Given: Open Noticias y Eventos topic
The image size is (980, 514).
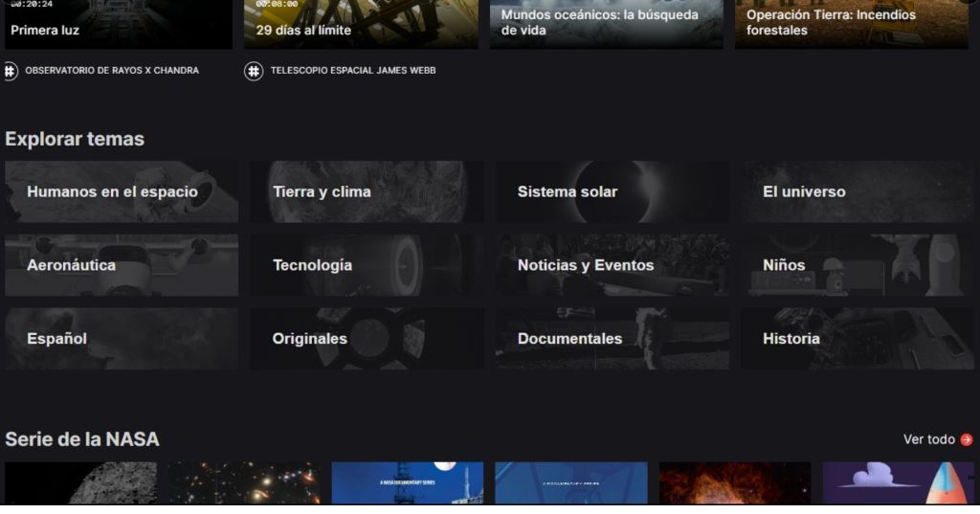Looking at the screenshot, I should click(612, 265).
